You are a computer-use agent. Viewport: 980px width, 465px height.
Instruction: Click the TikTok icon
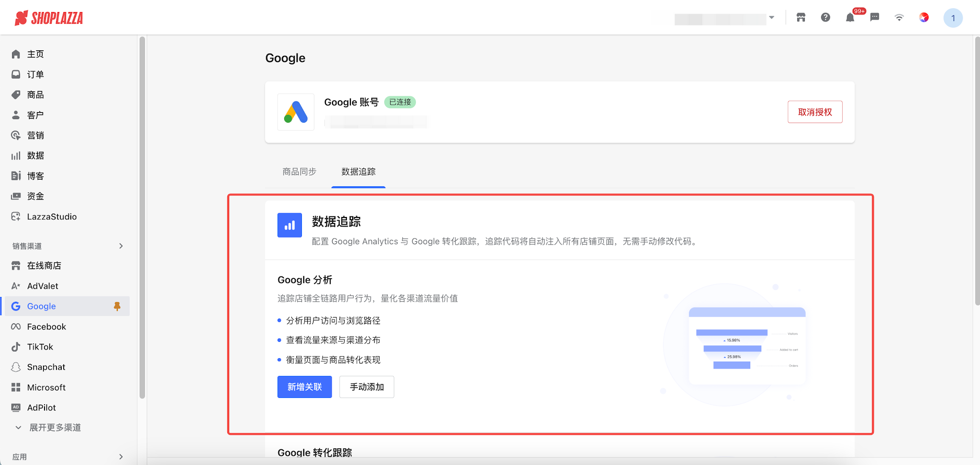pyautogui.click(x=16, y=347)
